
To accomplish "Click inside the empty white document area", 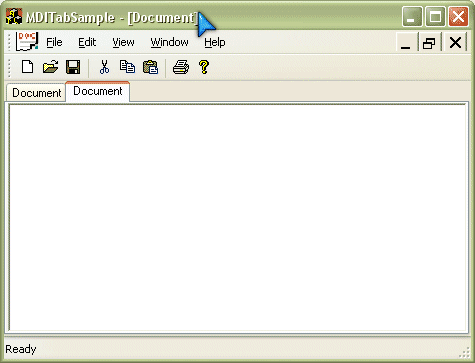I will click(x=238, y=218).
